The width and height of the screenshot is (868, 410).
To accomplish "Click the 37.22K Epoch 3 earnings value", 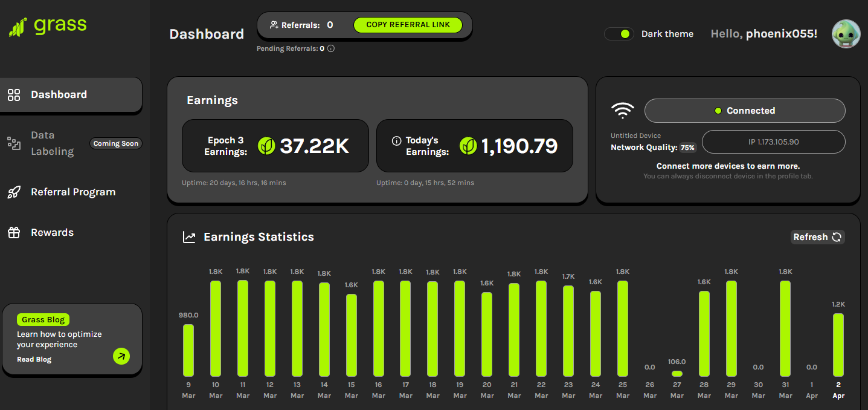I will coord(314,146).
